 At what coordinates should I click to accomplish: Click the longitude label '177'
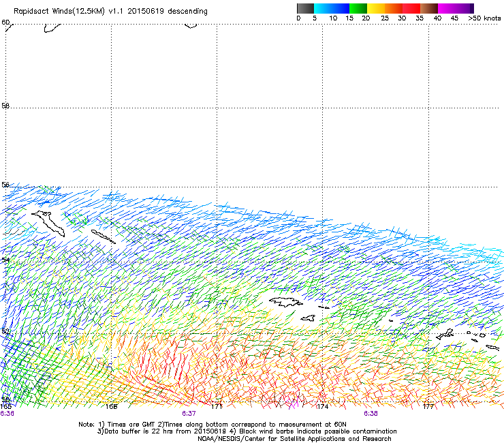(x=428, y=406)
